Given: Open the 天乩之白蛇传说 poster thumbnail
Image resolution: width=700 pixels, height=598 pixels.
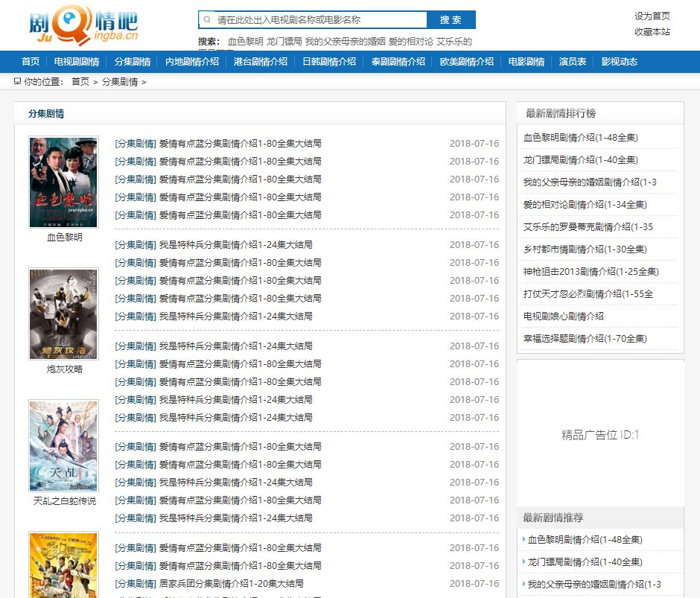Looking at the screenshot, I should 63,446.
